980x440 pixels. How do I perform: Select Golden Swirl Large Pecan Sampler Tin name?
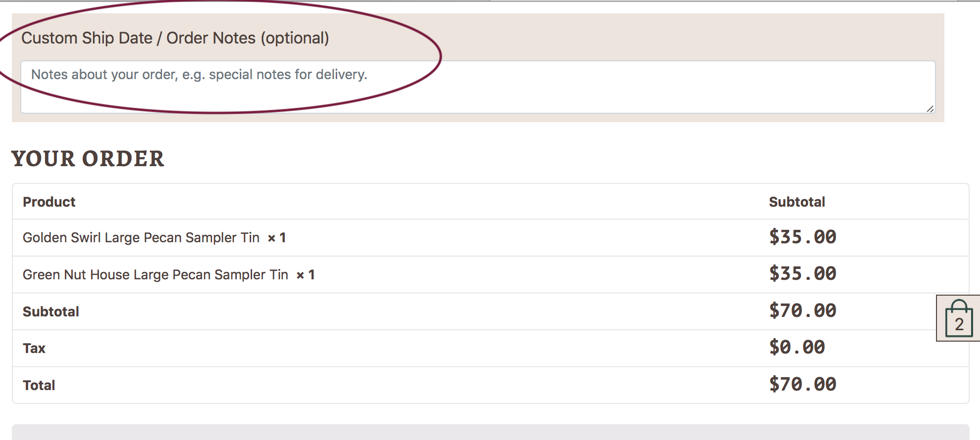141,238
